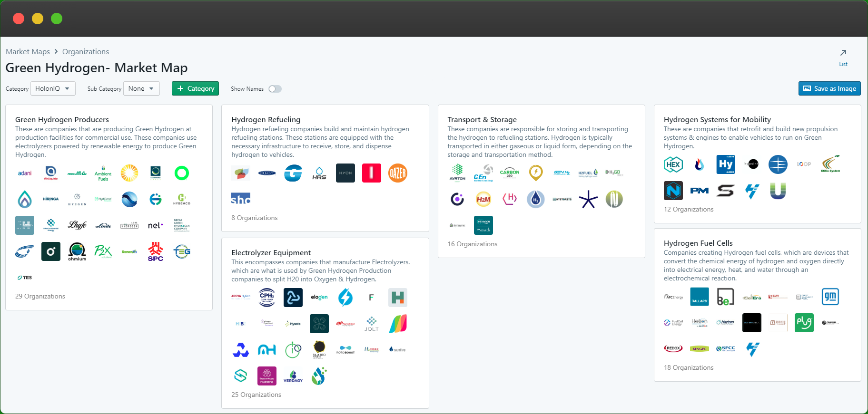Click the nel logo

(156, 225)
